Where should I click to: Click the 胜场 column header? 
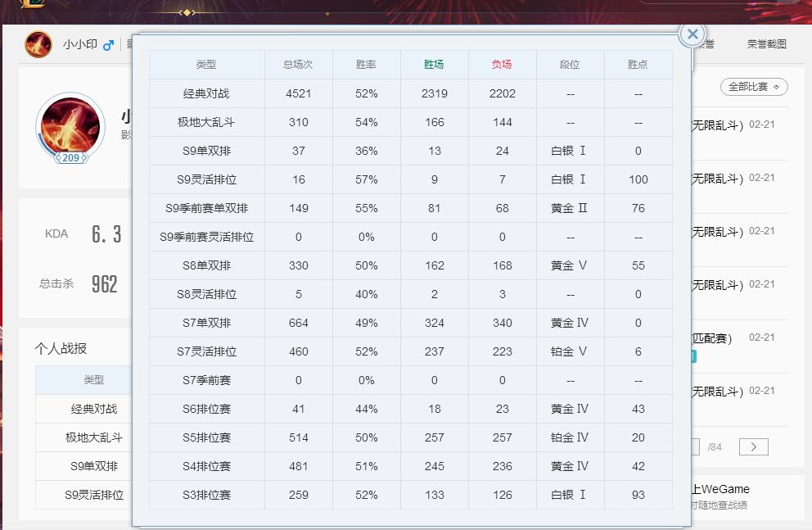tap(434, 65)
